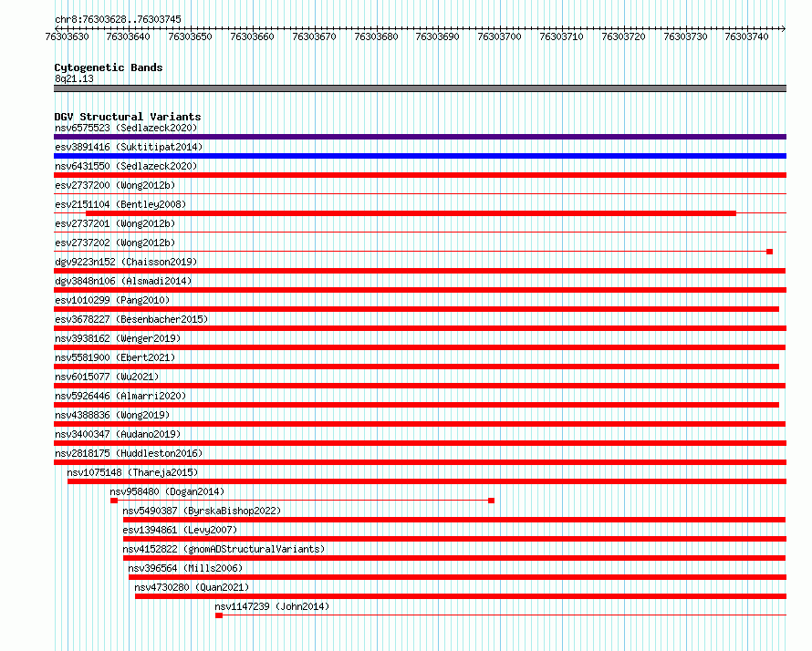Click nsv3938162 (Wenger2019) label
This screenshot has height=651, width=812.
[118, 338]
